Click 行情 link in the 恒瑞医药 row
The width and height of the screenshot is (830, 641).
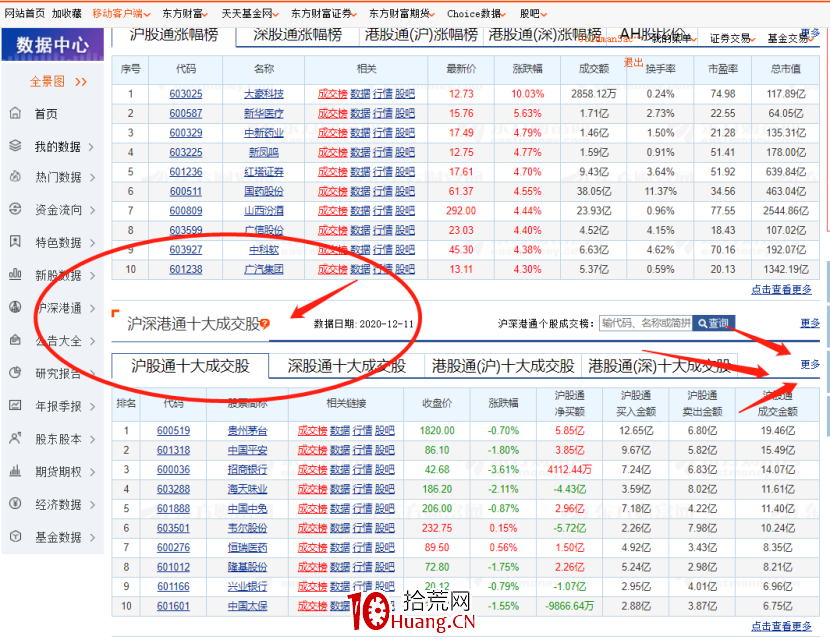click(x=363, y=547)
